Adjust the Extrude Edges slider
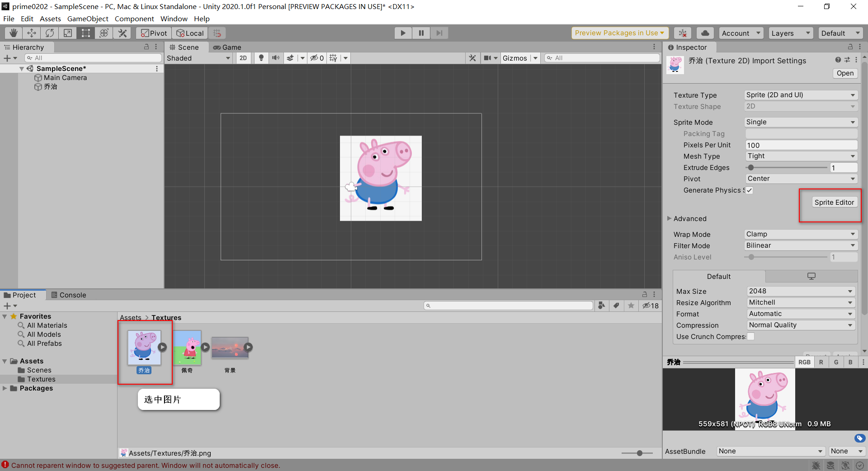This screenshot has height=471, width=868. (751, 168)
